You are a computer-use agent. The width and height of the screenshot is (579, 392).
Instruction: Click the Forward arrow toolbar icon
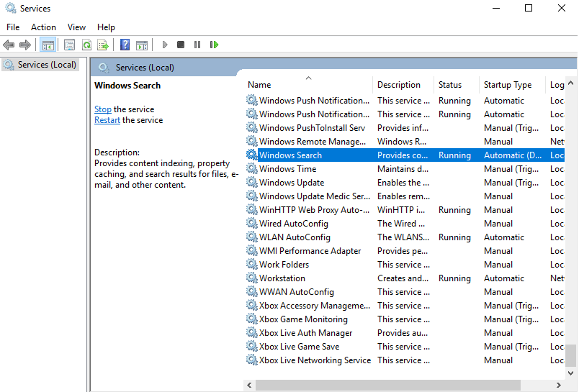tap(25, 45)
